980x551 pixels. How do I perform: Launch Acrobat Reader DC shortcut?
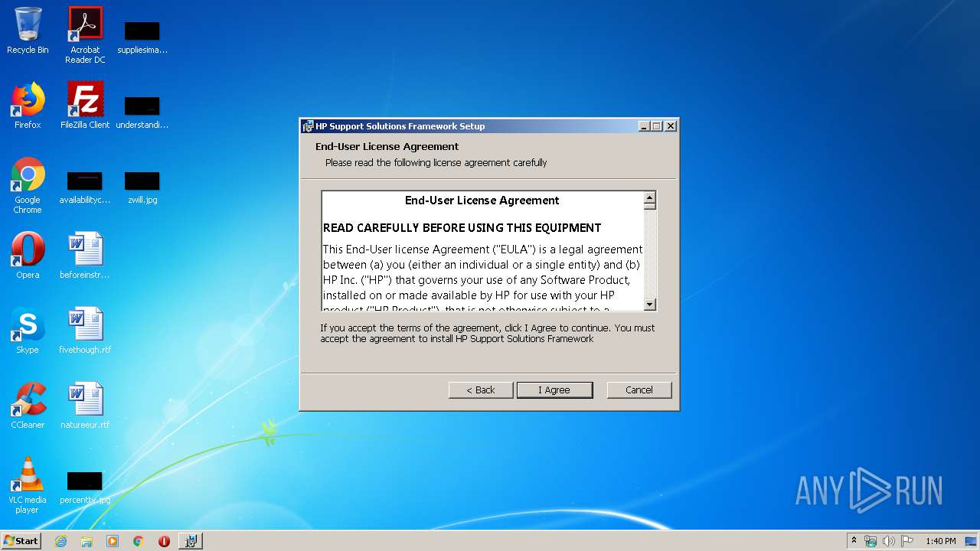click(85, 35)
